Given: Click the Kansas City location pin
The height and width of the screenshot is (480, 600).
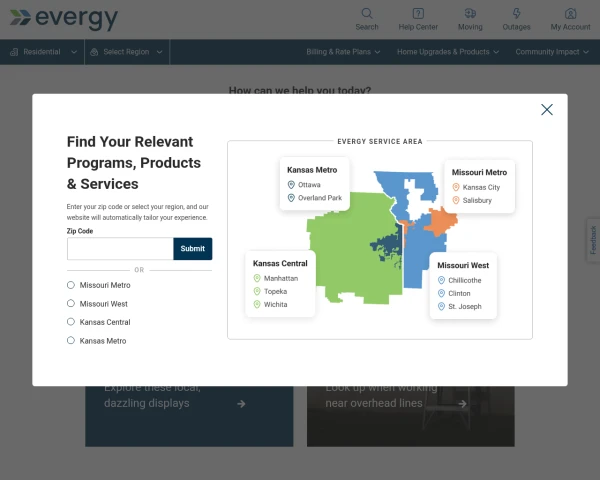Looking at the screenshot, I should click(456, 187).
